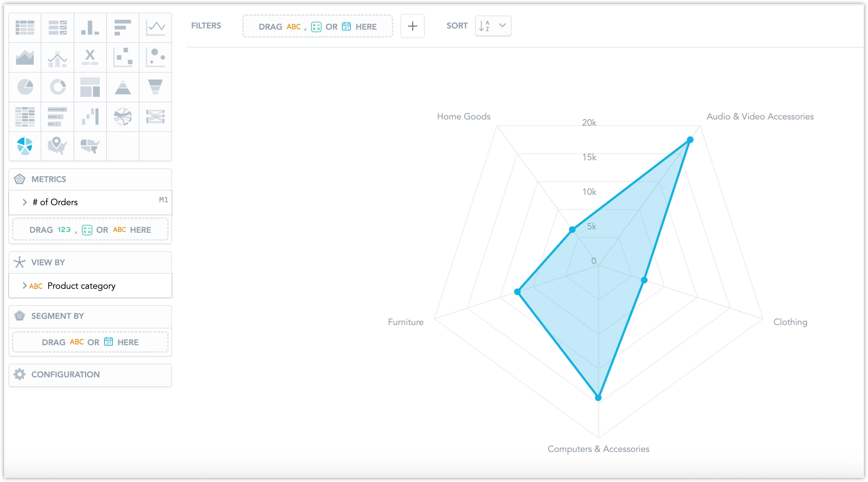This screenshot has height=482, width=868.
Task: Pick the Dependency wheel visualization
Action: [122, 117]
